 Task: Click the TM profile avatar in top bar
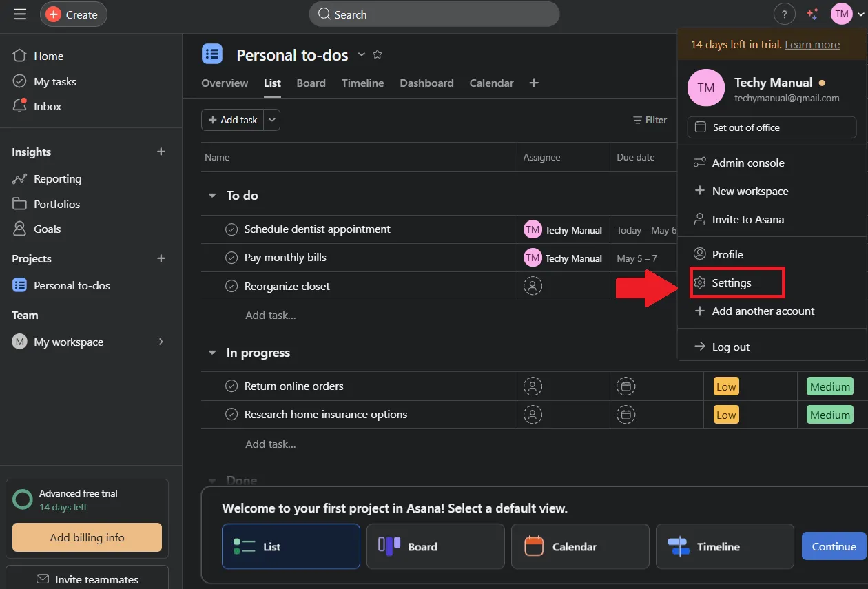(x=842, y=14)
